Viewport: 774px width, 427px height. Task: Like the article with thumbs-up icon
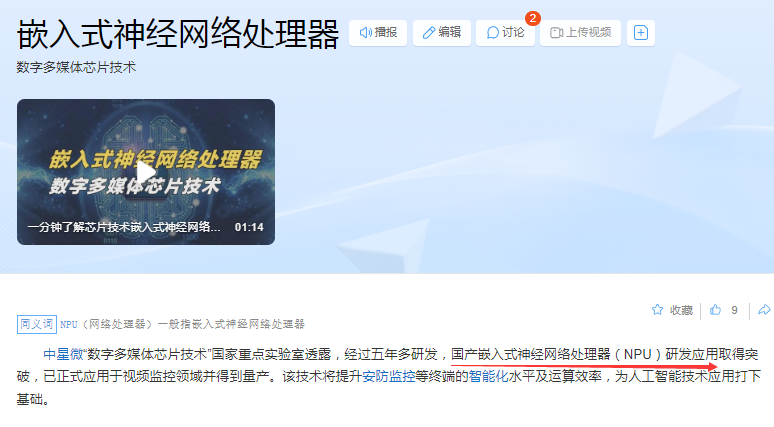(715, 310)
